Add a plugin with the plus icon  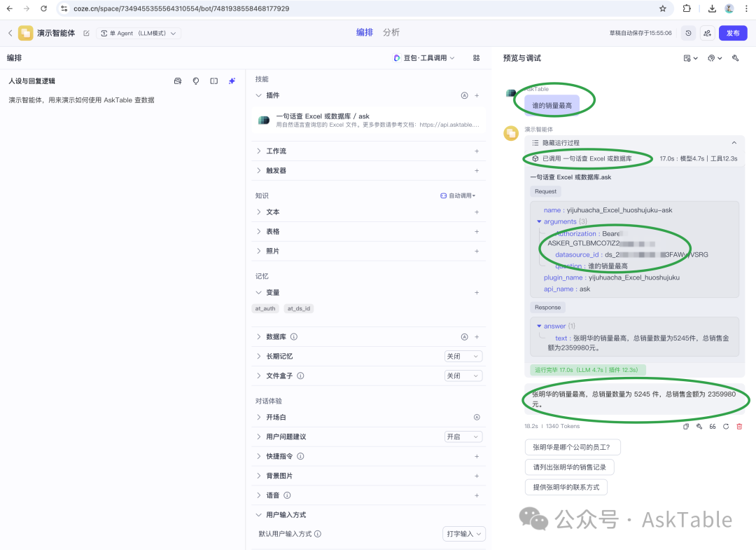pyautogui.click(x=477, y=95)
